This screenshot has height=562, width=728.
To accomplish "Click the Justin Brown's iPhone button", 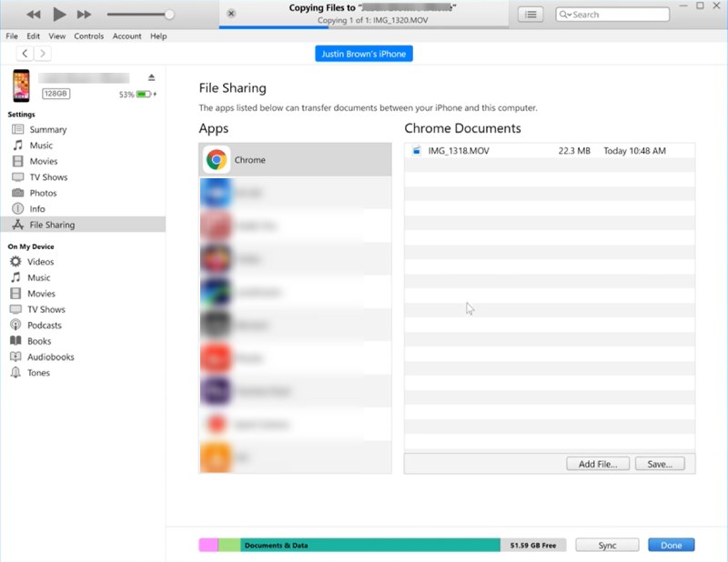I will tap(363, 54).
